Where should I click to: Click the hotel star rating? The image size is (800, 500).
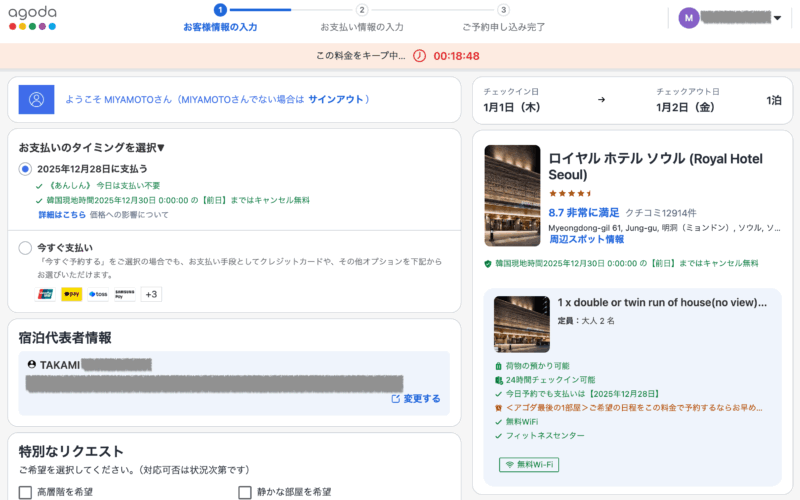(570, 193)
